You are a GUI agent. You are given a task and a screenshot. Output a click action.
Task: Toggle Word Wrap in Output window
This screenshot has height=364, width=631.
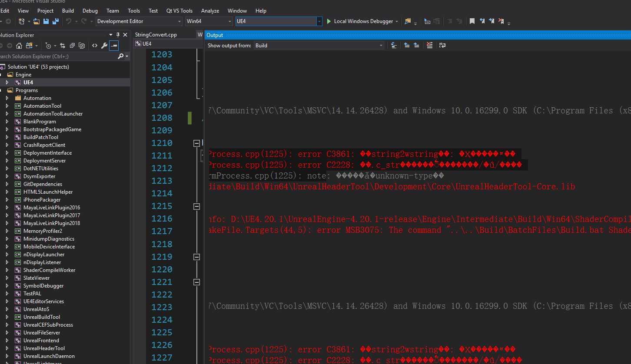pos(442,45)
